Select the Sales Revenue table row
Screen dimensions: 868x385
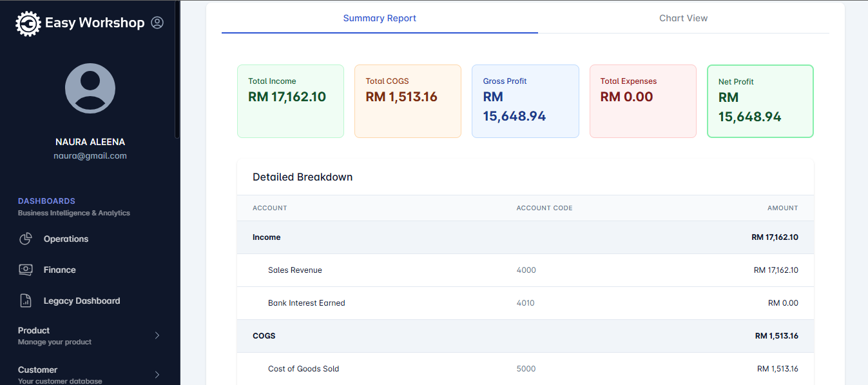click(526, 270)
